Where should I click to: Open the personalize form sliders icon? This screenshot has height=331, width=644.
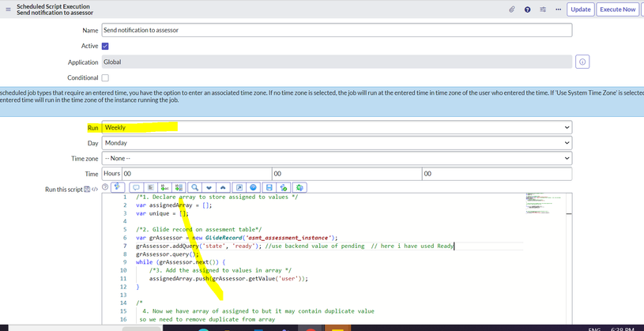pos(543,9)
